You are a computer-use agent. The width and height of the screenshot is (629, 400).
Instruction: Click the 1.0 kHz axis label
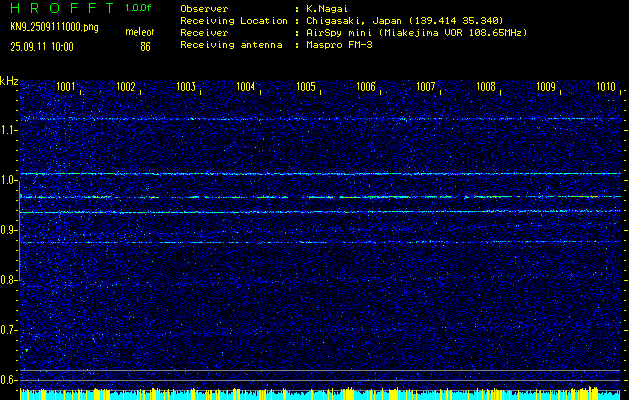pyautogui.click(x=7, y=181)
